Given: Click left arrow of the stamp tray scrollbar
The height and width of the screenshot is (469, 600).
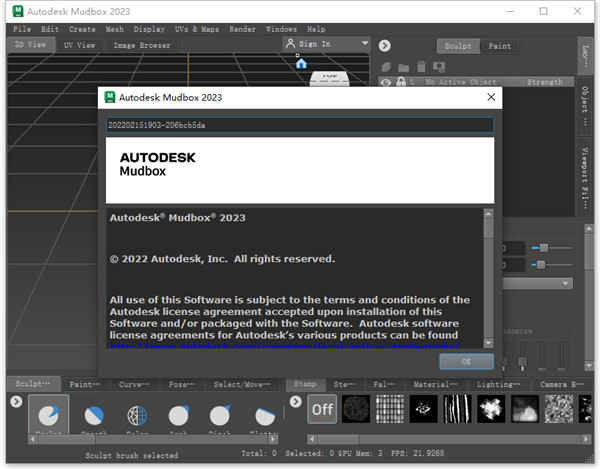Looking at the screenshot, I should (311, 439).
